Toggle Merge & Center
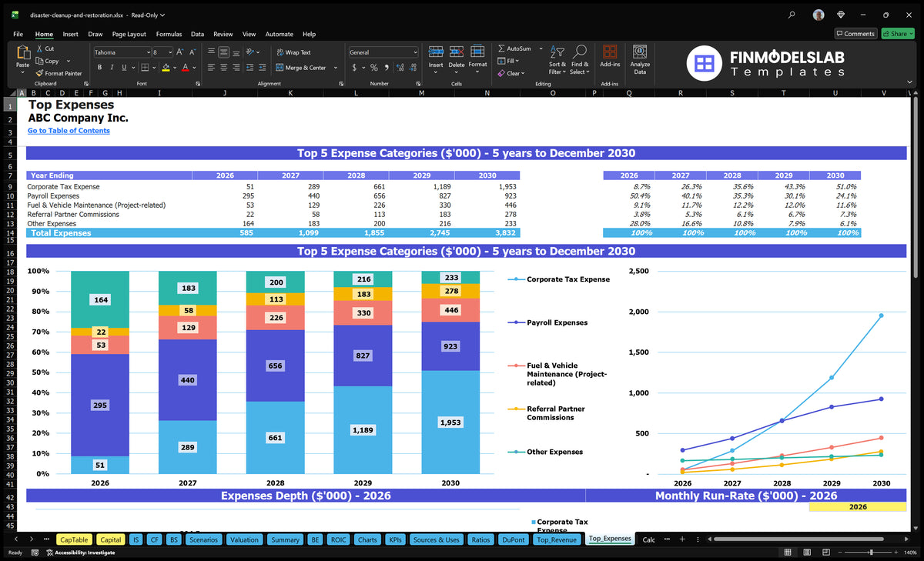This screenshot has height=561, width=924. pyautogui.click(x=303, y=68)
